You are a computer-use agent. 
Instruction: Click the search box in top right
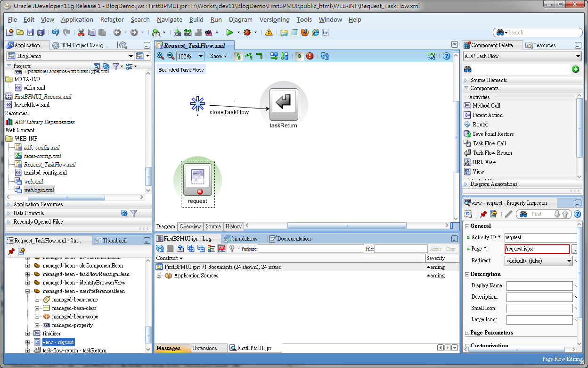(538, 33)
